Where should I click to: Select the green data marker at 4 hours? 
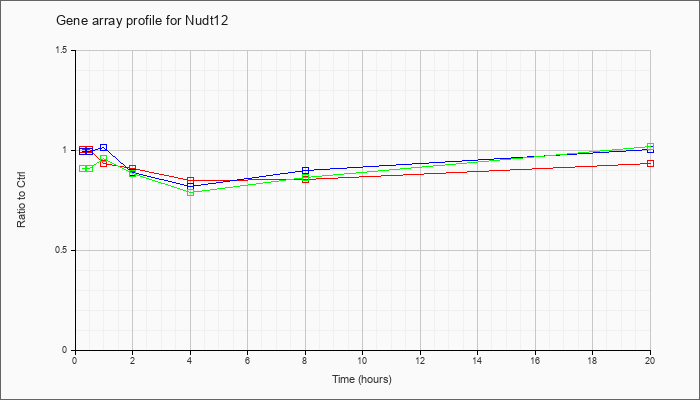point(190,192)
